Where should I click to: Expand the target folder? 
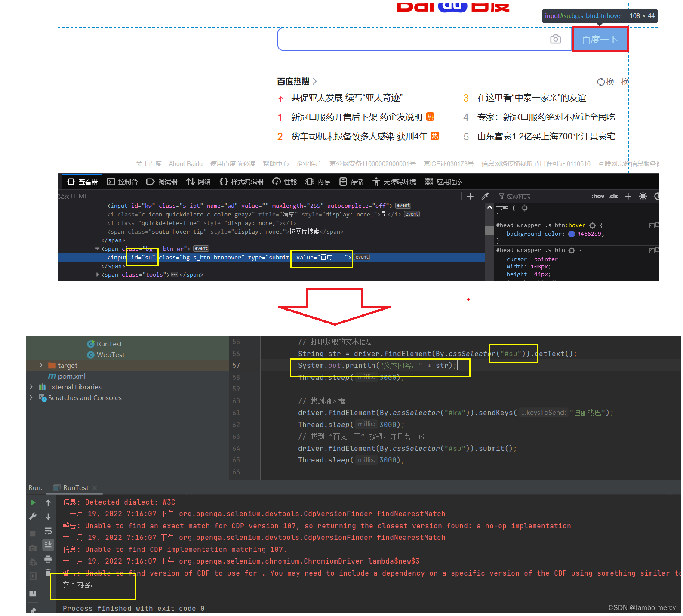tap(41, 365)
